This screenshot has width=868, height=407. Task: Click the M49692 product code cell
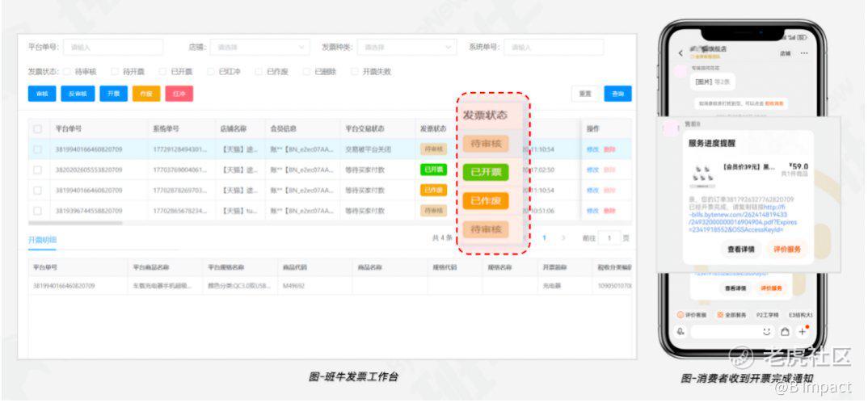coord(293,286)
